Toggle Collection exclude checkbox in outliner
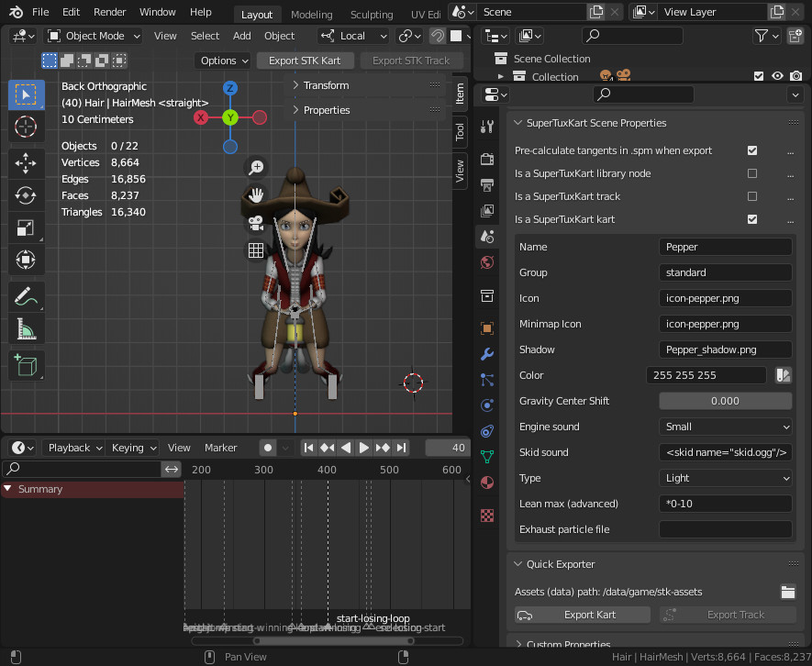This screenshot has height=666, width=812. point(759,76)
